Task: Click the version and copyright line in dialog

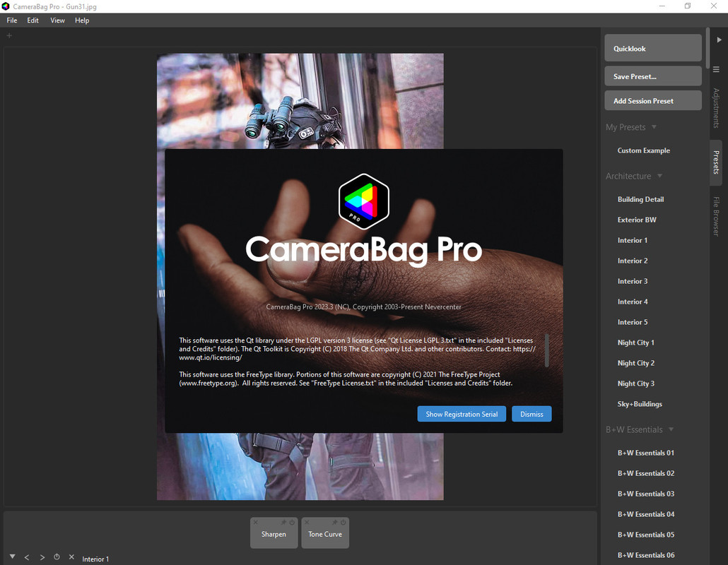Action: point(363,307)
